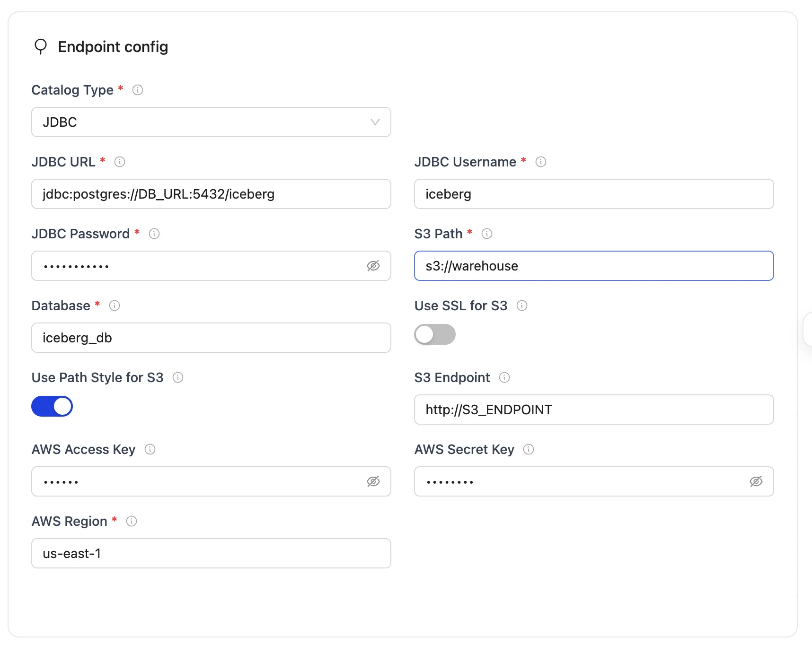Click the Database iceberg_db input
The height and width of the screenshot is (663, 812).
(x=211, y=338)
